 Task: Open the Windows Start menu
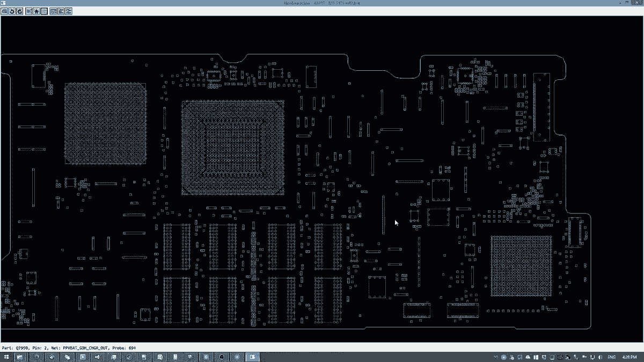(6, 357)
